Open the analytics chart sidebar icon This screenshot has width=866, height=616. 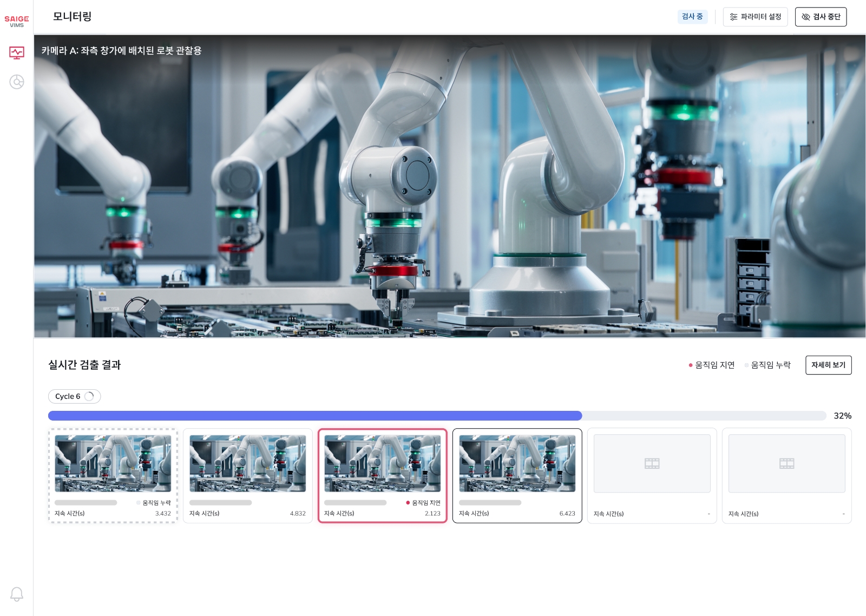pyautogui.click(x=16, y=82)
